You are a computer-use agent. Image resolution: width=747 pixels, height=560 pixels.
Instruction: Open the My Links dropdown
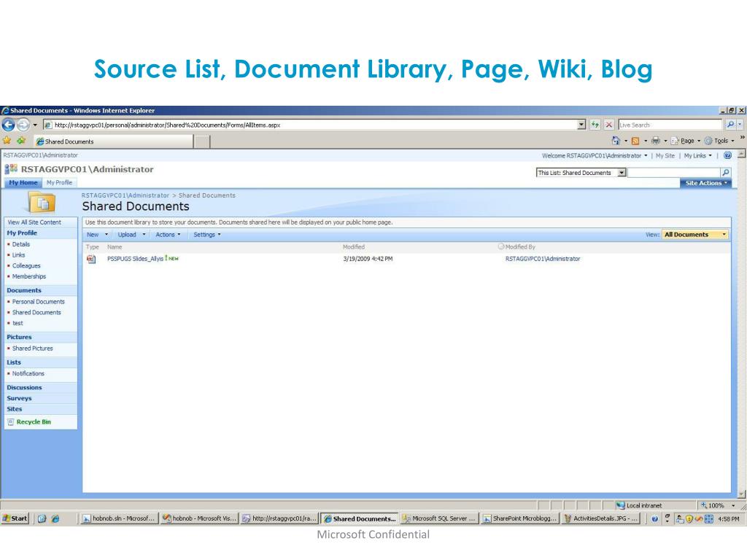698,156
